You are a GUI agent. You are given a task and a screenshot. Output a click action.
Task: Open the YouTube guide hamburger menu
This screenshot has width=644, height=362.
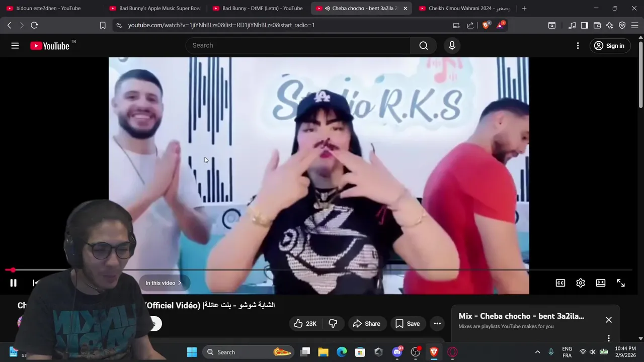[15, 46]
